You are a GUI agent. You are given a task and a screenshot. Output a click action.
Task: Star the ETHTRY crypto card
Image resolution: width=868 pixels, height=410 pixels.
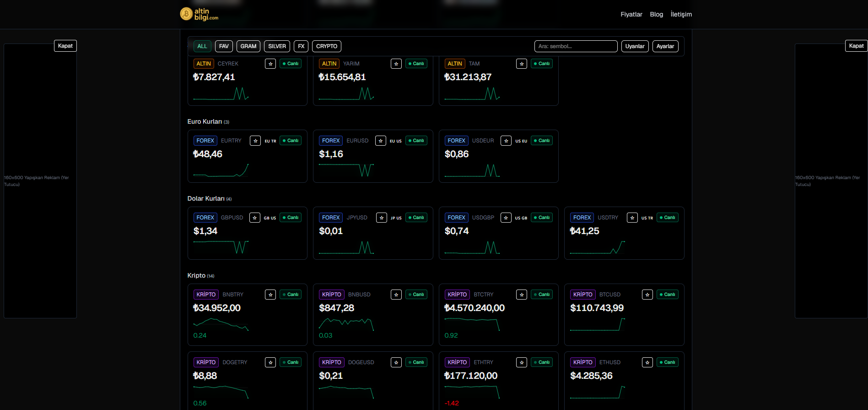point(522,362)
